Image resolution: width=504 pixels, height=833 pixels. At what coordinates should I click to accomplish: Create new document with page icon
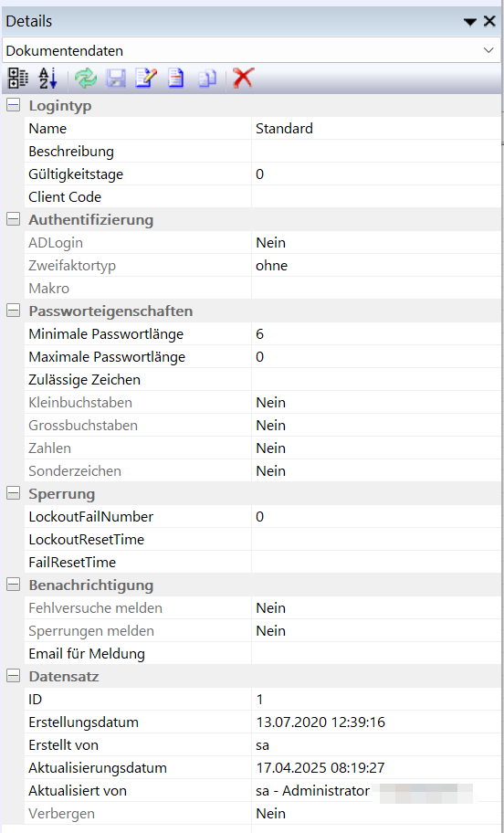[176, 79]
